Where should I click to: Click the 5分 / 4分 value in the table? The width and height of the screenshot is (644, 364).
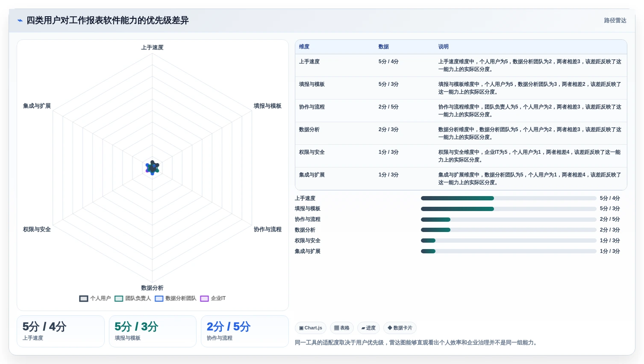click(x=388, y=62)
